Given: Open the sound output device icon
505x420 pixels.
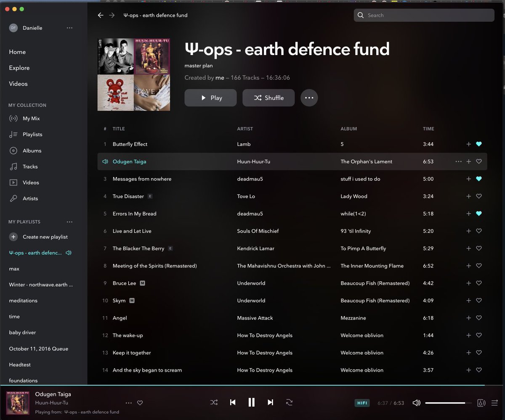Looking at the screenshot, I should coord(481,403).
